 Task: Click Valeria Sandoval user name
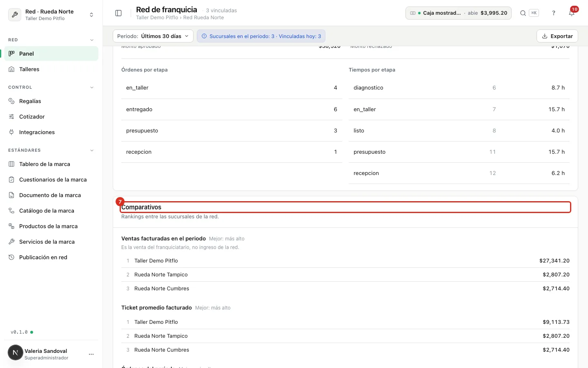(46, 351)
